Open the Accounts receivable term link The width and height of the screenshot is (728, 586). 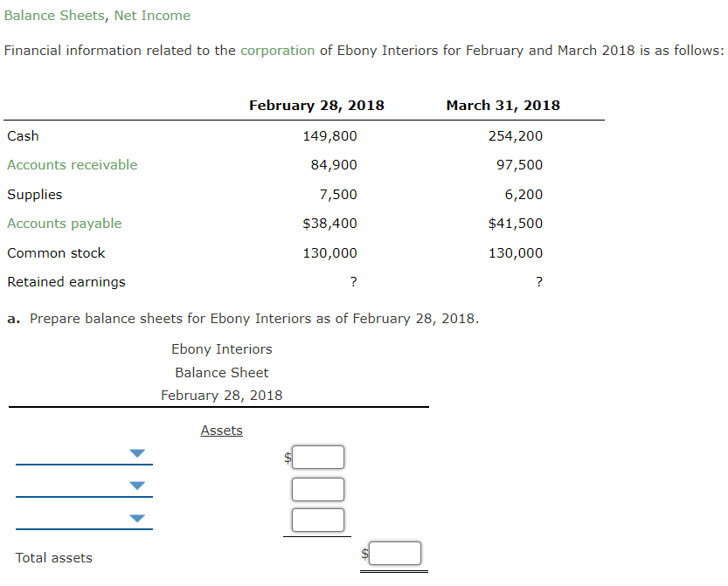click(x=72, y=164)
